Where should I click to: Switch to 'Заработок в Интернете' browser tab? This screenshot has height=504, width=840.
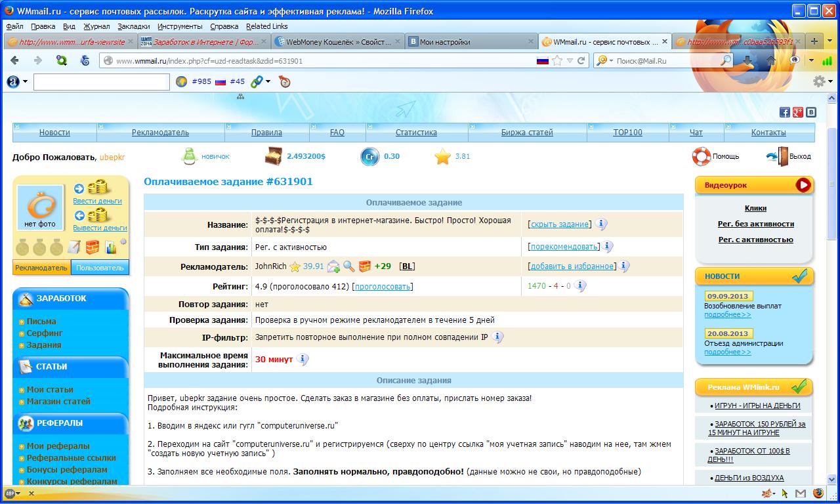[x=204, y=41]
